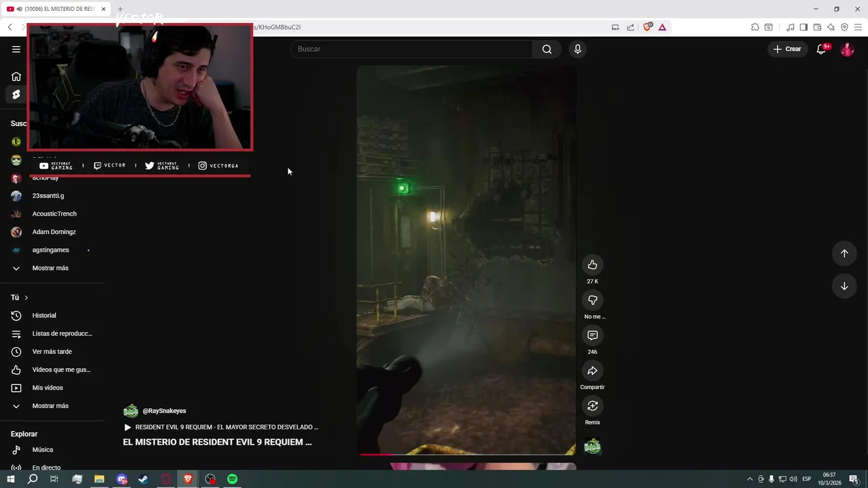Go to YouTube Home in the sidebar

(16, 77)
